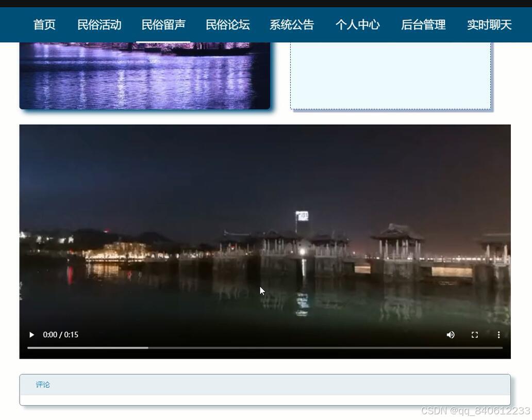Screen dimensions: 532x420
Task: Go to 首页 in the navigation bar
Action: click(x=44, y=25)
